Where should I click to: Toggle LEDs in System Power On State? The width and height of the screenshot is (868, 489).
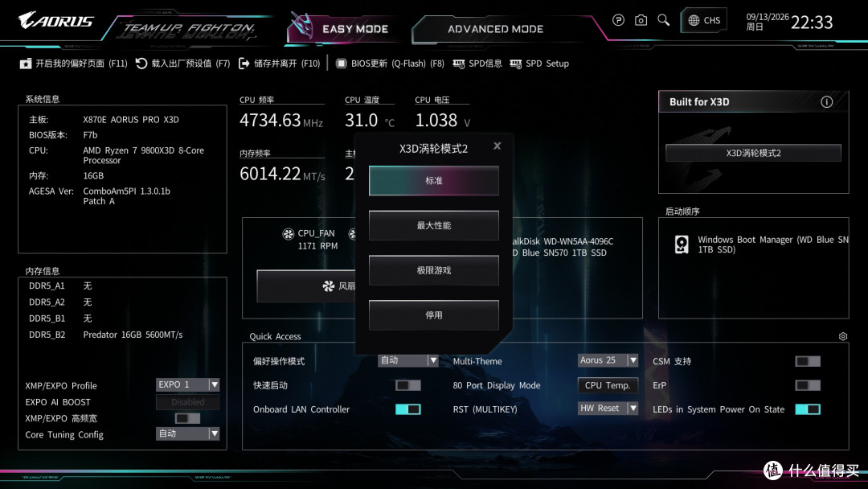[808, 409]
